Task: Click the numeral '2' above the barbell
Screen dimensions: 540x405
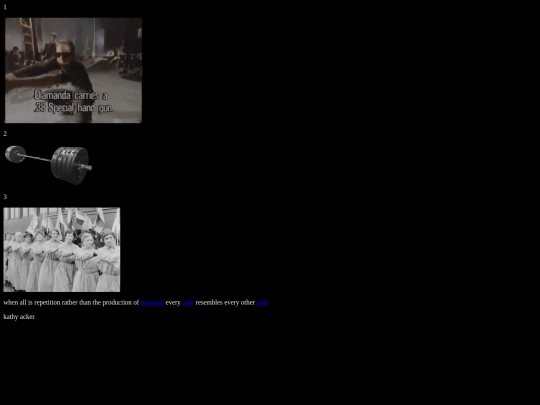Action: [5, 134]
